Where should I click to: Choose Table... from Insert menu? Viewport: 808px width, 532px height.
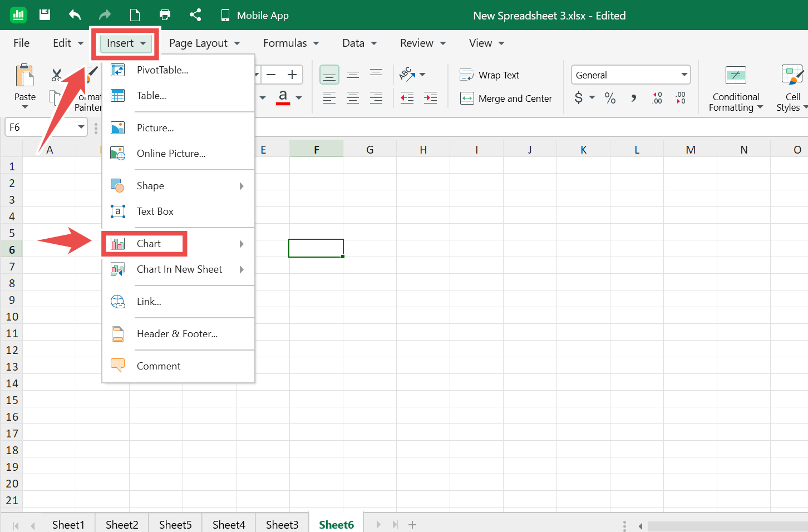tap(179, 95)
